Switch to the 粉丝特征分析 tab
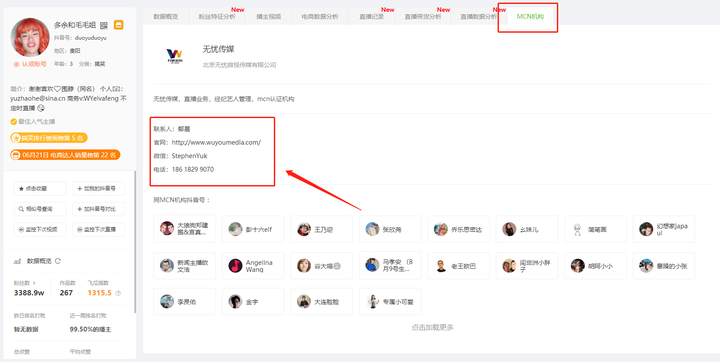 (217, 17)
